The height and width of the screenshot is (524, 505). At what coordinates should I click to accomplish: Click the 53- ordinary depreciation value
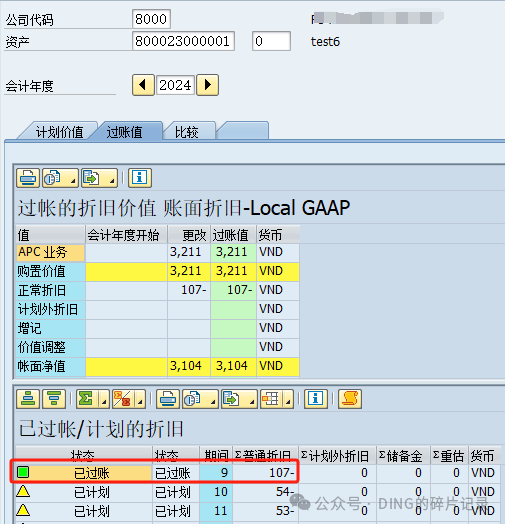265,511
